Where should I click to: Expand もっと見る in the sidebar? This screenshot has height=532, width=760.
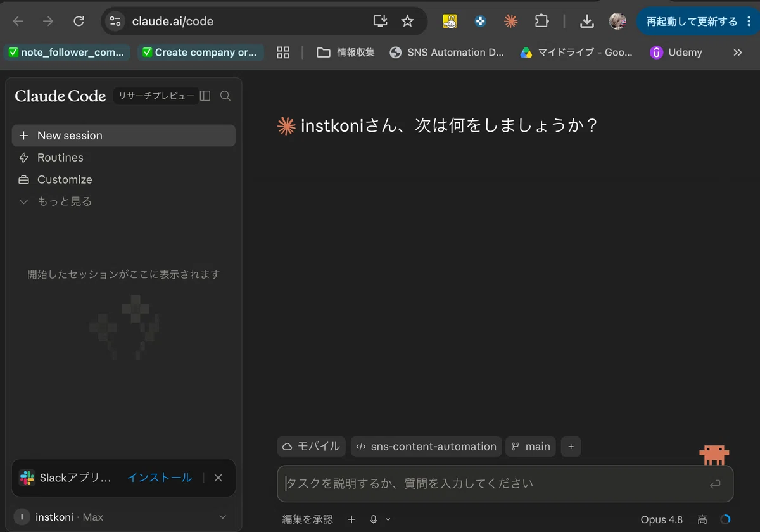[x=123, y=201]
